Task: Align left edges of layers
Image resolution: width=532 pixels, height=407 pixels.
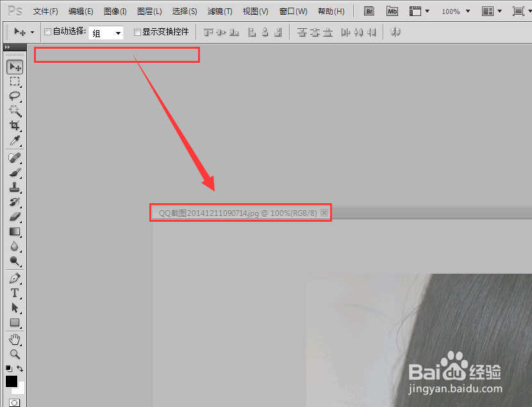Action: point(252,32)
